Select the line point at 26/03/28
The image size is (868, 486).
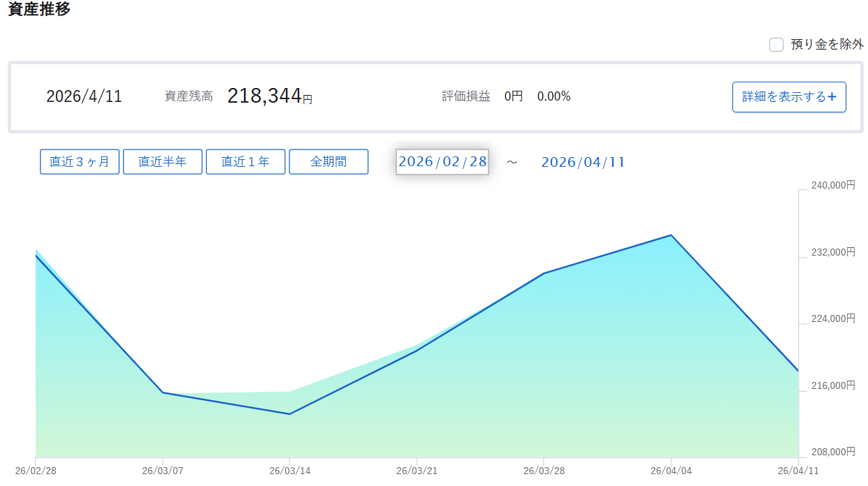tap(544, 273)
